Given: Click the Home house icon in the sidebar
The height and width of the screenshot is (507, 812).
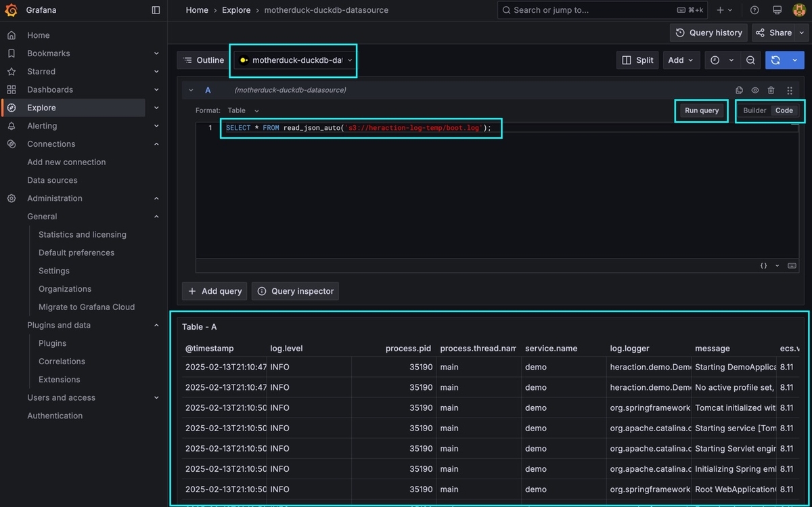Looking at the screenshot, I should [x=12, y=35].
